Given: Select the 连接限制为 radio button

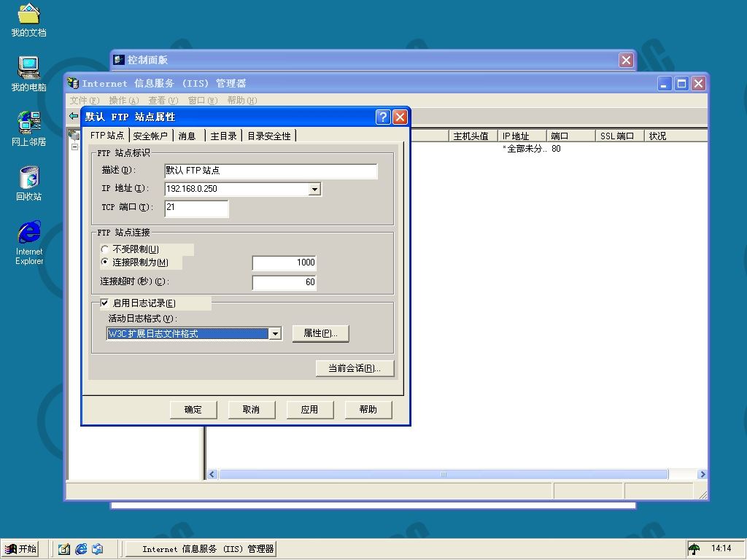Looking at the screenshot, I should pos(105,262).
